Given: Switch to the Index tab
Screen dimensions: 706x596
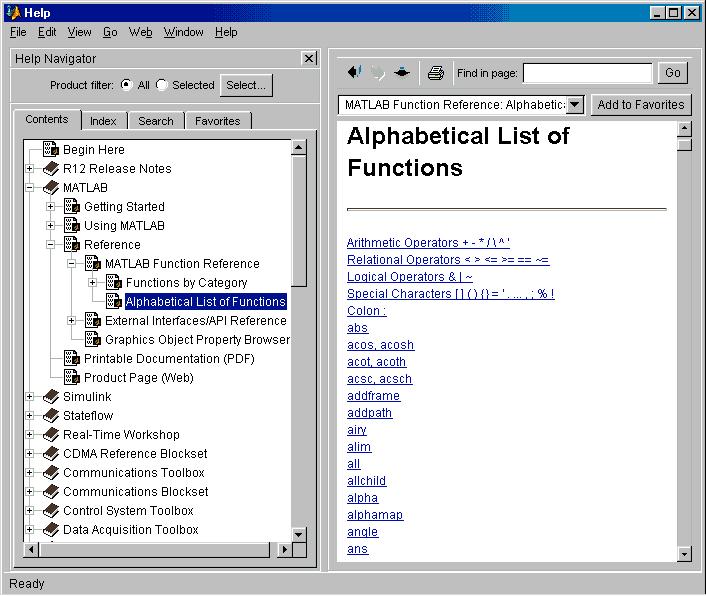Looking at the screenshot, I should point(103,121).
